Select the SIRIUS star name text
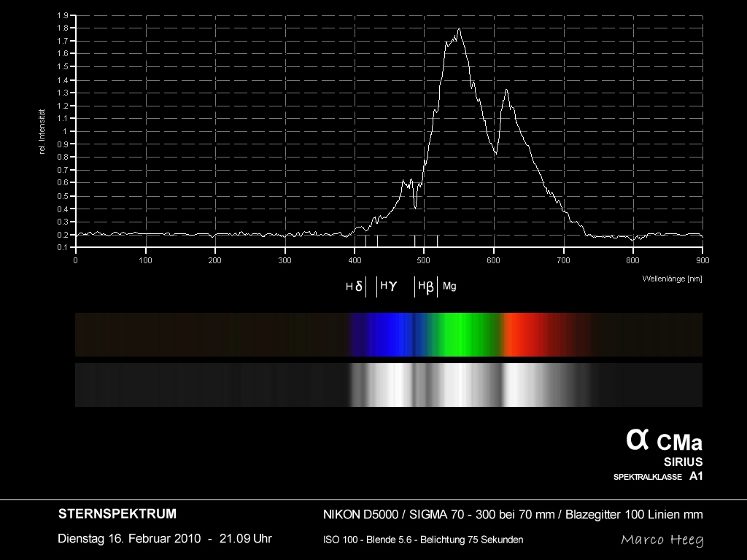The height and width of the screenshot is (560, 747). pos(683,462)
